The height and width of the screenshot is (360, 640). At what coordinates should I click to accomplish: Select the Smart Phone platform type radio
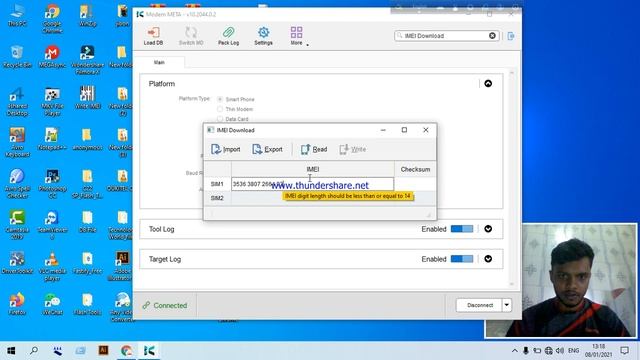pos(220,99)
